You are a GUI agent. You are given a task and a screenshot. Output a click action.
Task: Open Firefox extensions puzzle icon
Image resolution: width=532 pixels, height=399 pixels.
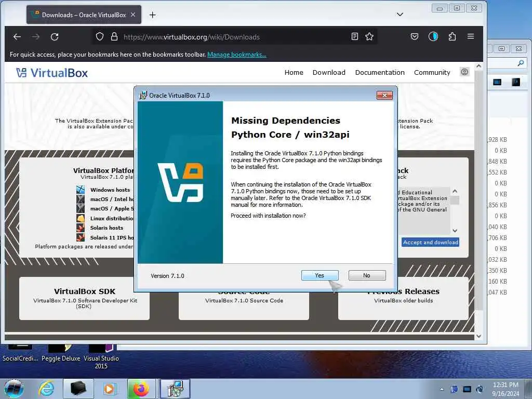[x=452, y=36]
